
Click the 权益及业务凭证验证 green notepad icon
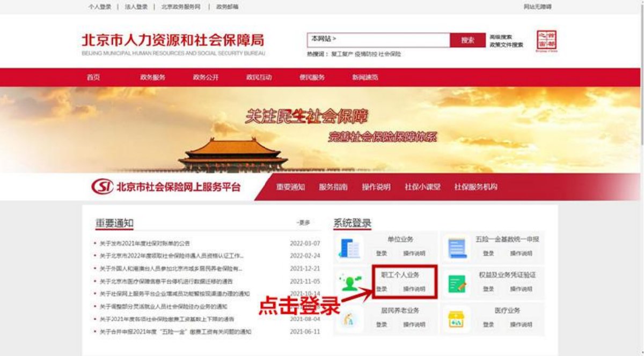tap(457, 283)
